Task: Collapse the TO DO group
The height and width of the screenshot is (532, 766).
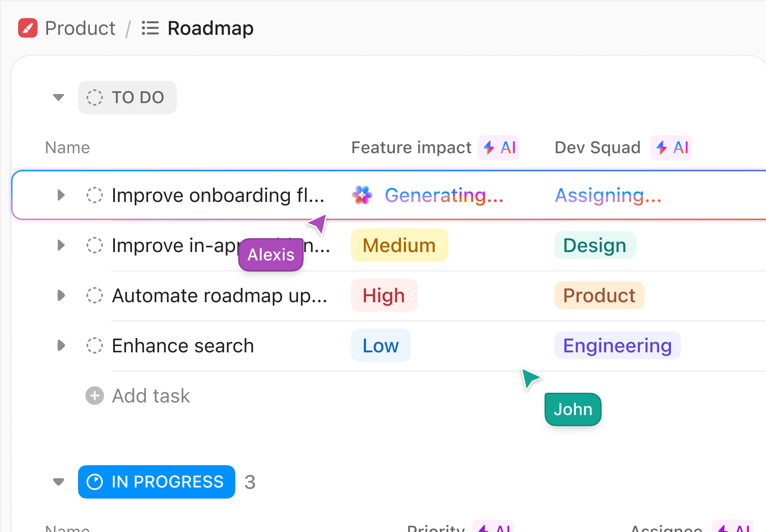Action: tap(58, 97)
